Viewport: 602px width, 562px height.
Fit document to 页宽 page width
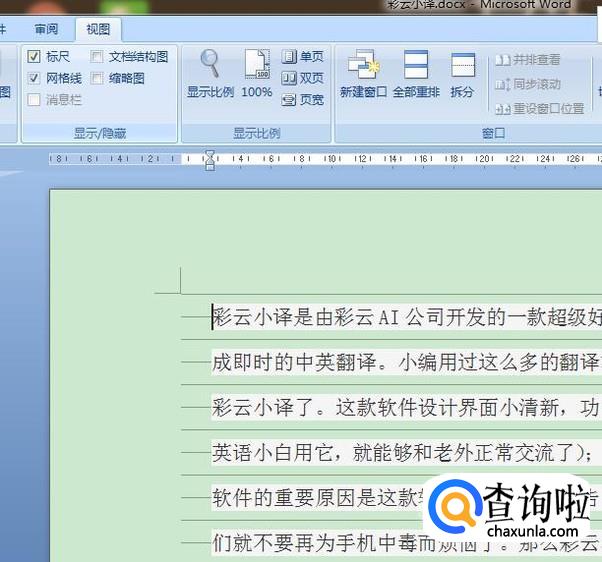coord(302,100)
